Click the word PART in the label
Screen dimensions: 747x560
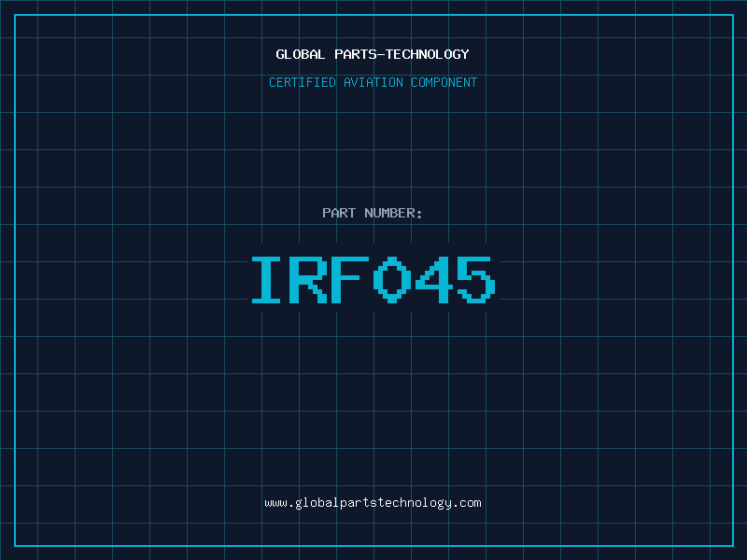(339, 213)
